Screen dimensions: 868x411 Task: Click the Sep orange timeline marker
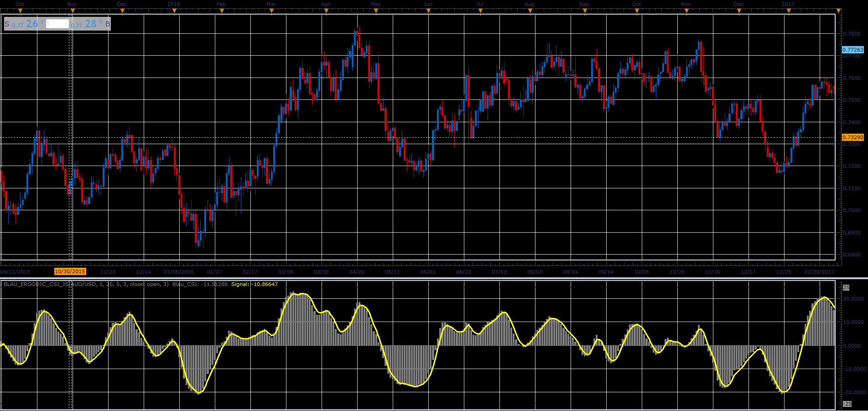click(x=585, y=11)
